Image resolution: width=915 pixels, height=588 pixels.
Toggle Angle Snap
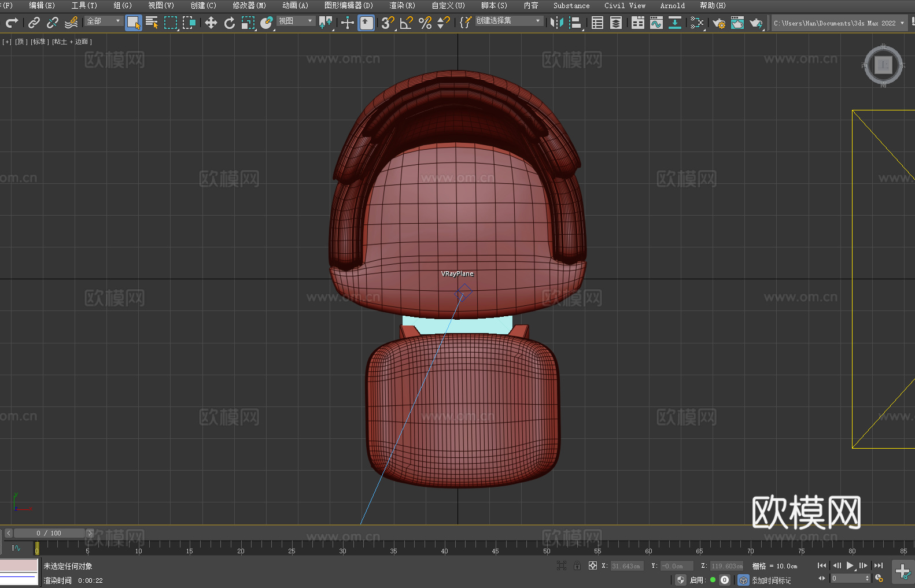[407, 23]
